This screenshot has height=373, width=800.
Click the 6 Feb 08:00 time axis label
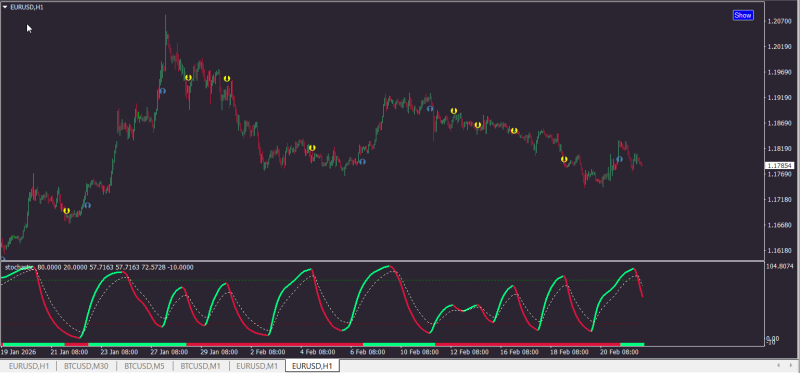tap(367, 352)
